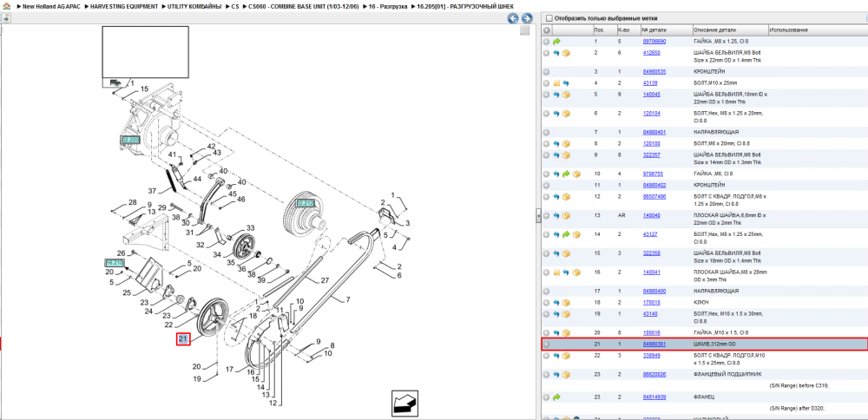
Task: Click package box icon in row 86620026
Action: click(566, 375)
